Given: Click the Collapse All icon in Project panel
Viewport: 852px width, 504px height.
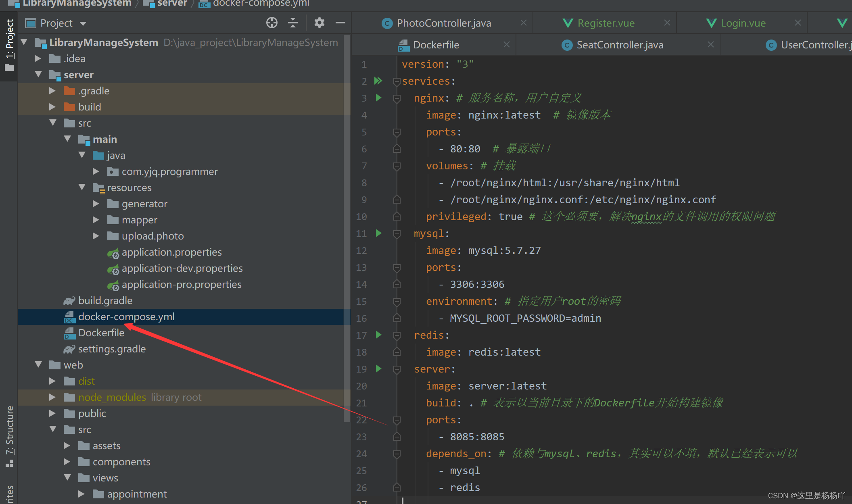Looking at the screenshot, I should [x=293, y=23].
